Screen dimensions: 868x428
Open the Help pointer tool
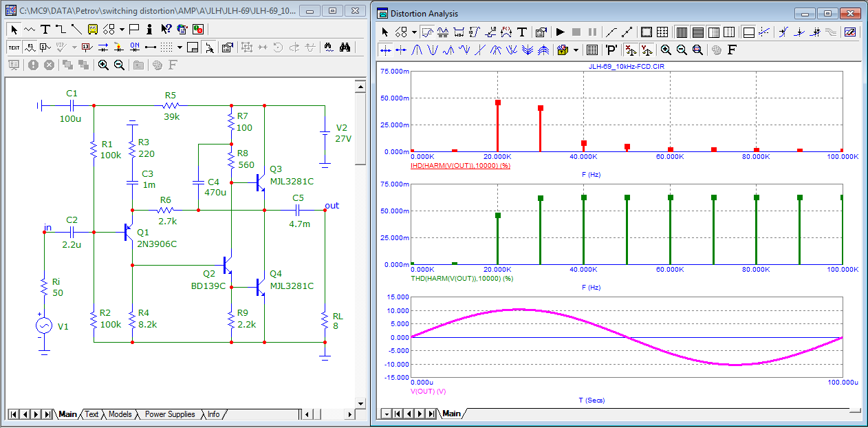tap(166, 30)
